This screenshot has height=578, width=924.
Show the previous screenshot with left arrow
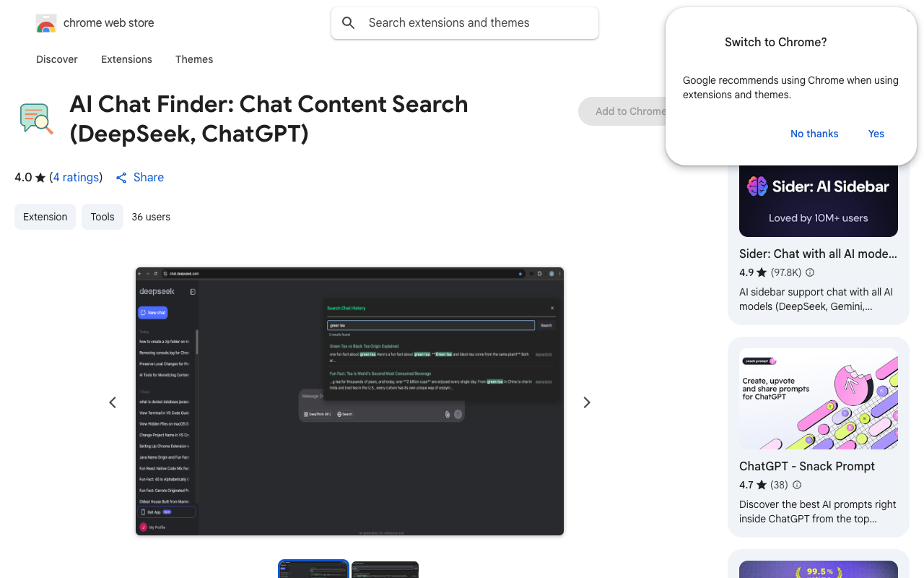tap(113, 402)
